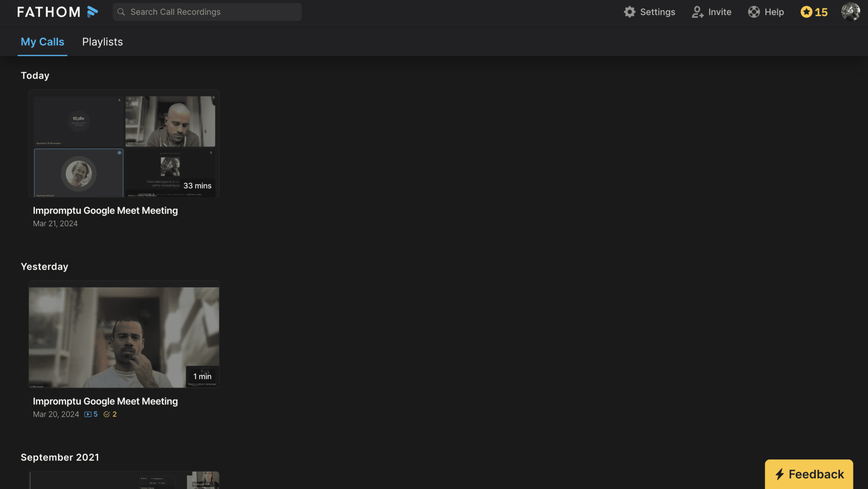Open the Playlists tab
Screen dimensions: 868x489
(102, 42)
